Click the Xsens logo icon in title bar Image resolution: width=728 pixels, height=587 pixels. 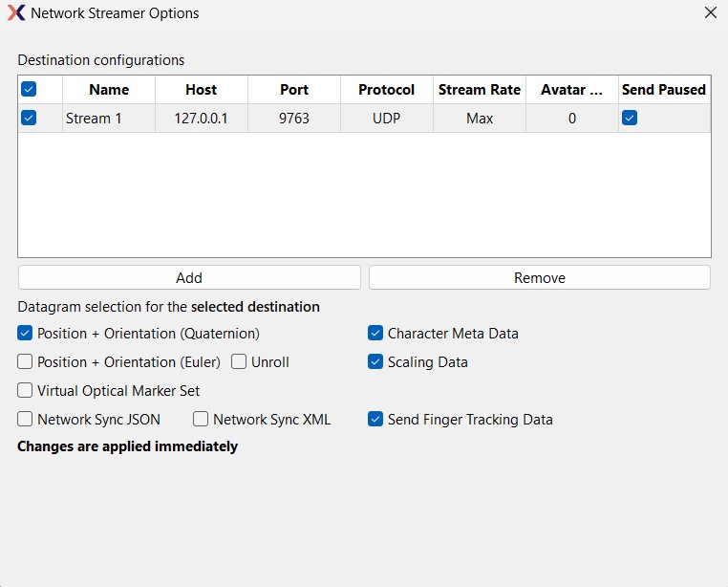[x=15, y=13]
